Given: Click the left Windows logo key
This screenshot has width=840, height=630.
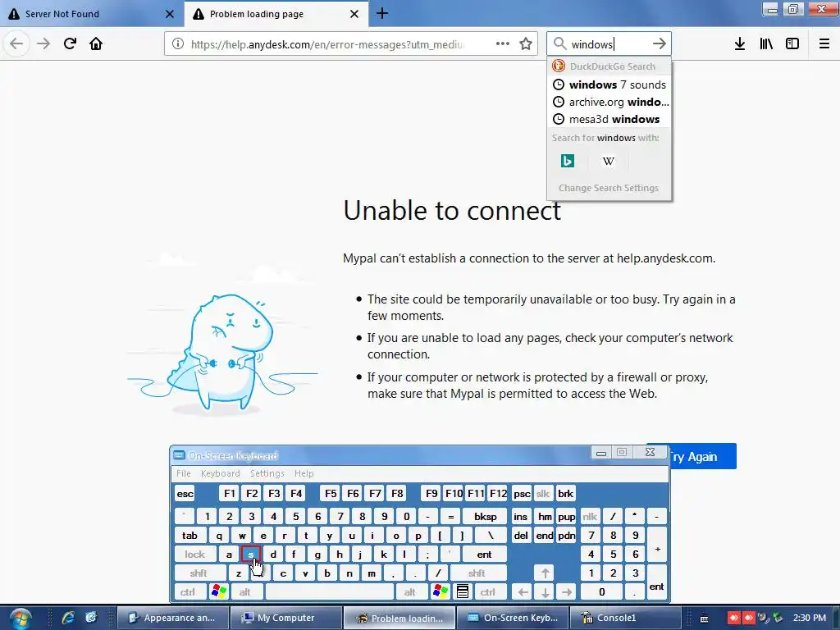Looking at the screenshot, I should pos(218,592).
